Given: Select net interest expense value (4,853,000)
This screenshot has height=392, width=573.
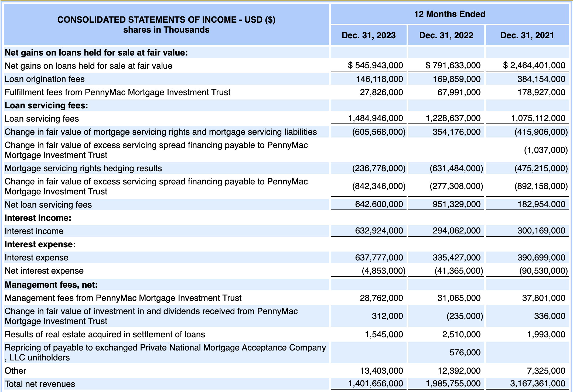Looking at the screenshot, I should click(x=384, y=271).
